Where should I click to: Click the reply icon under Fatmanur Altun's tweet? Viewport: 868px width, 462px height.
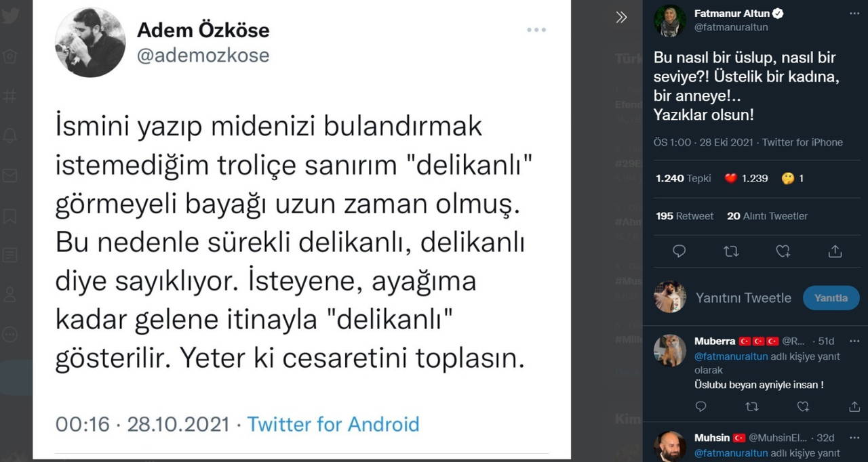point(679,251)
